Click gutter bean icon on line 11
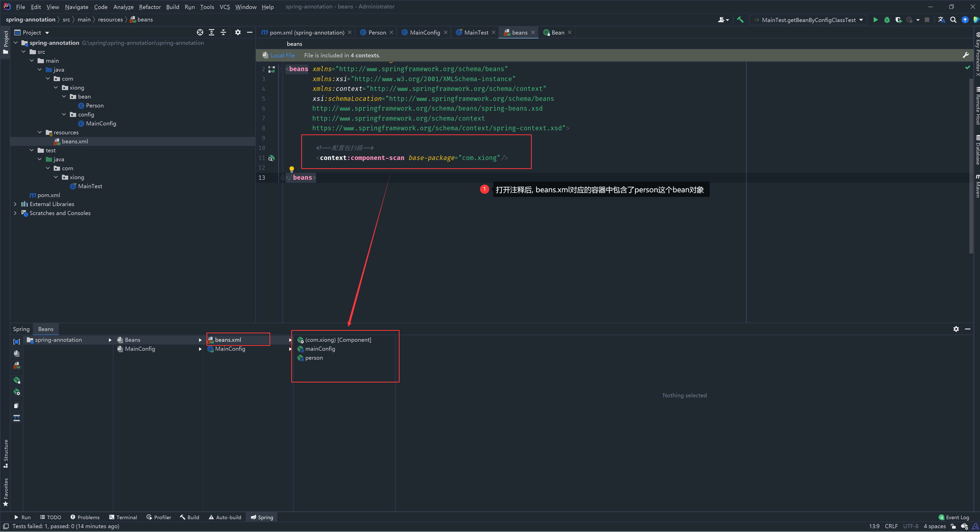Screen dimensions: 980x532 pos(271,158)
